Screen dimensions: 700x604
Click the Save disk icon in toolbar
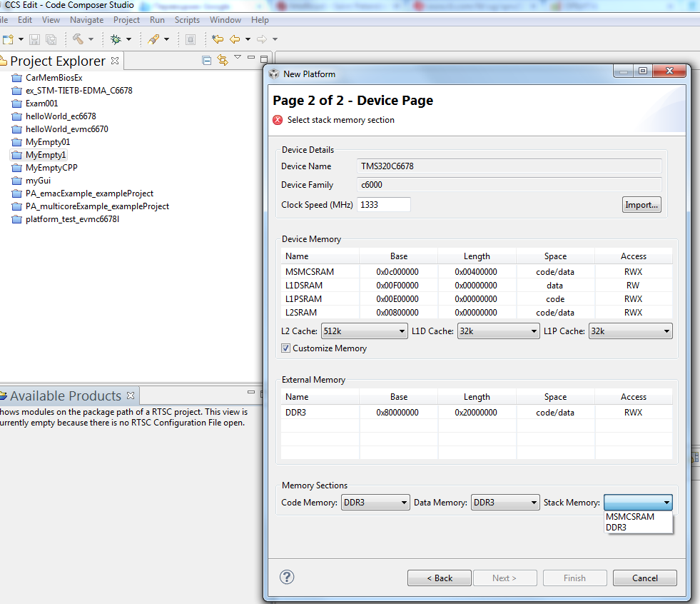(34, 39)
